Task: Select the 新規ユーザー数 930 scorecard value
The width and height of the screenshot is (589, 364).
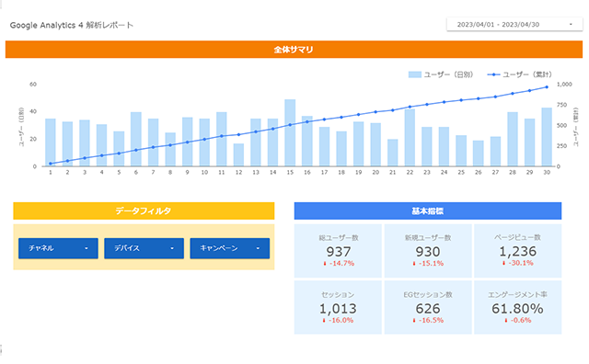Action: 428,252
